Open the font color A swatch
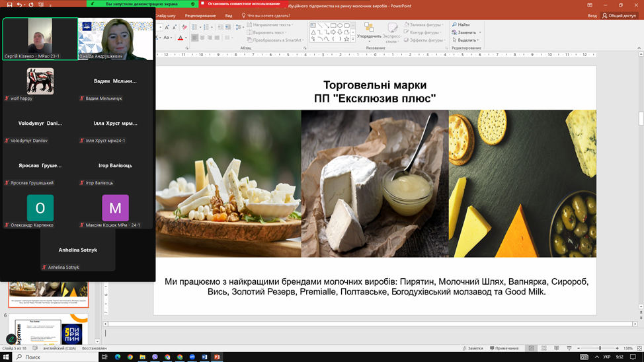644x362 pixels. coord(181,38)
